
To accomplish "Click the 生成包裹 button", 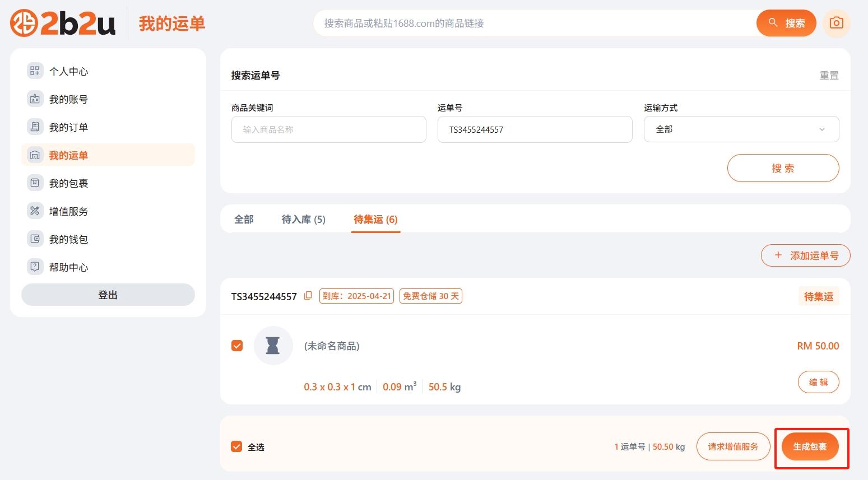I will (x=810, y=446).
